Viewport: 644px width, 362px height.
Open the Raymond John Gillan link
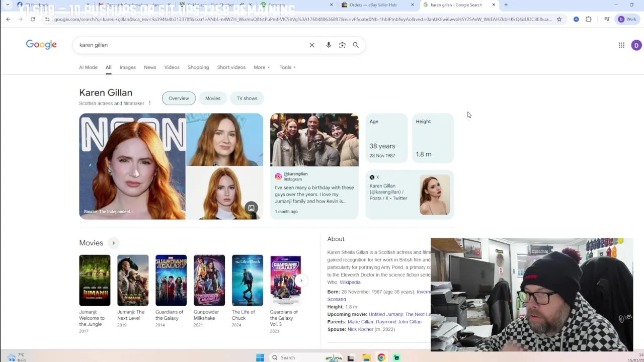[398, 322]
